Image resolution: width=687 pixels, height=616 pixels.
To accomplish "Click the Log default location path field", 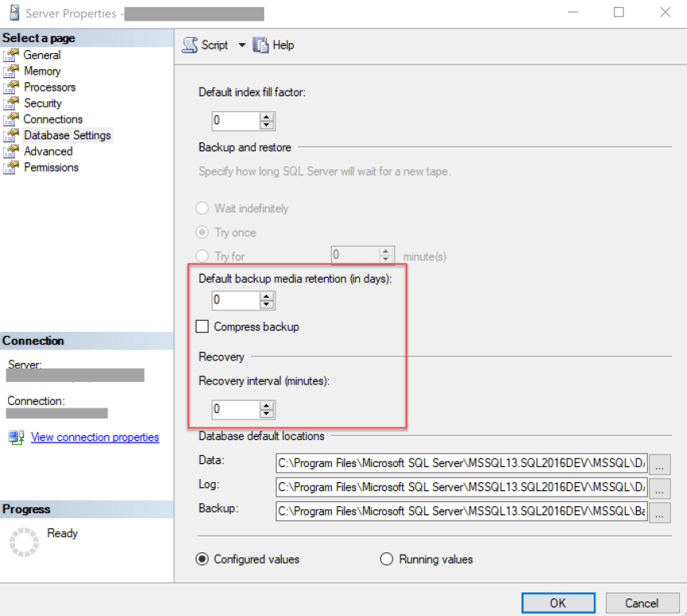I will click(462, 487).
